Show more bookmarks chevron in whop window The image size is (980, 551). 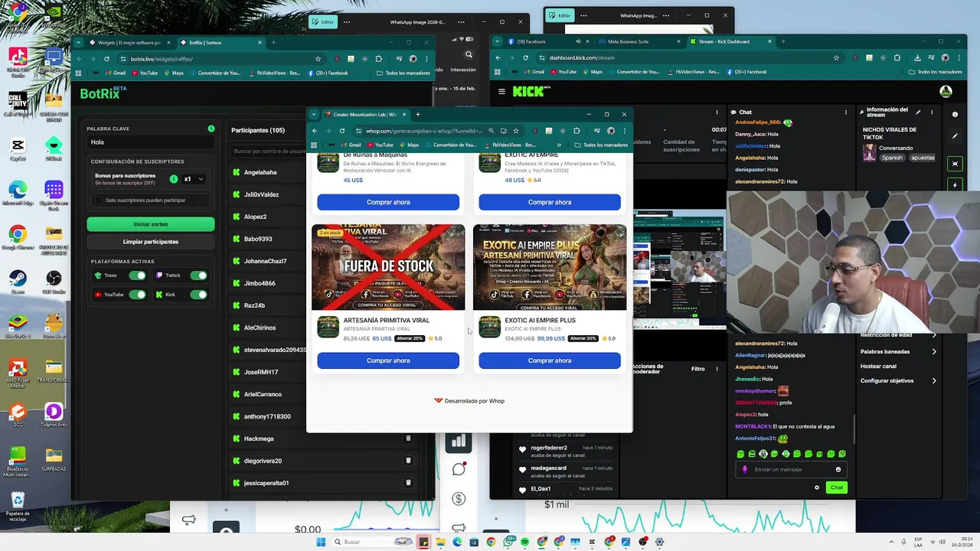click(x=559, y=145)
